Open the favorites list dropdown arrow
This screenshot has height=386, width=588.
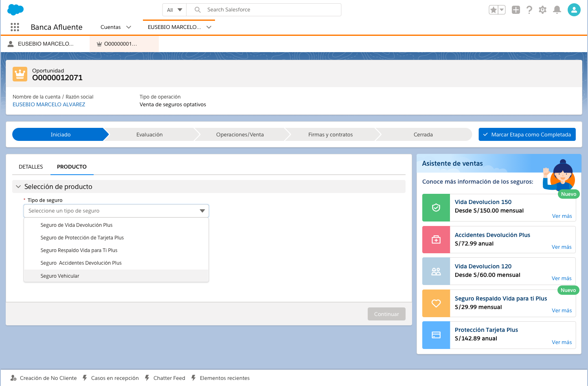point(502,10)
